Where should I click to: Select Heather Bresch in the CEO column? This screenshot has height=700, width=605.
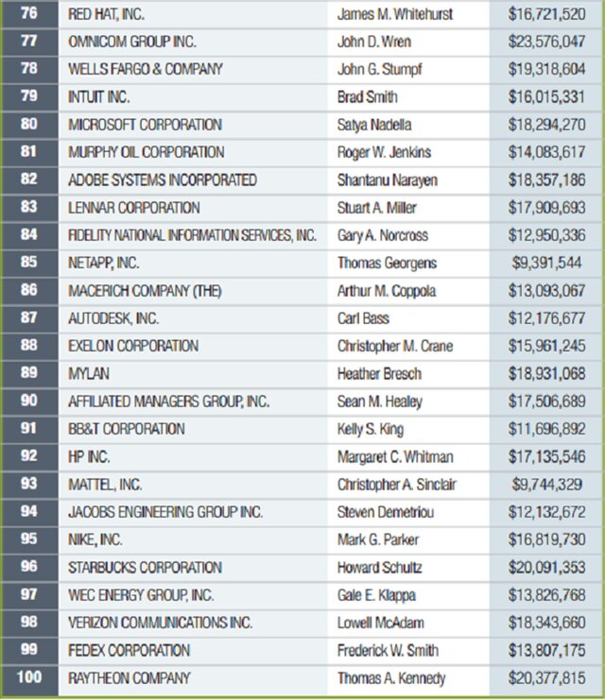pos(378,374)
